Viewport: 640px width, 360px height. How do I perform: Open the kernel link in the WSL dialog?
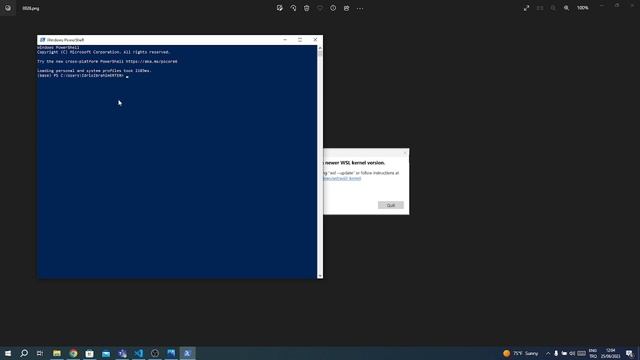coord(342,178)
